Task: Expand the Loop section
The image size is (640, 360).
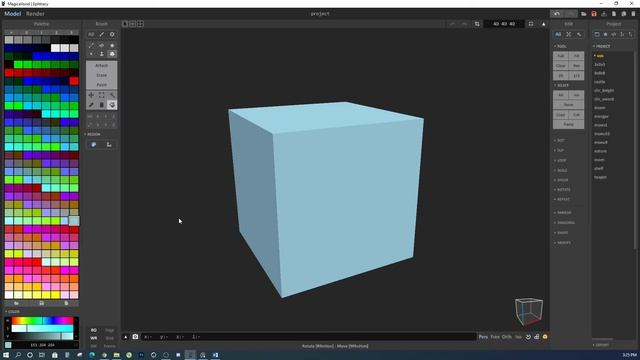Action: pyautogui.click(x=560, y=160)
